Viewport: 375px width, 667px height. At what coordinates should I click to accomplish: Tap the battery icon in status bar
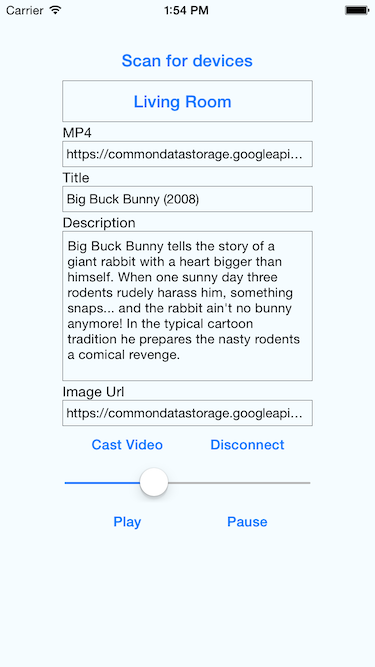[357, 10]
